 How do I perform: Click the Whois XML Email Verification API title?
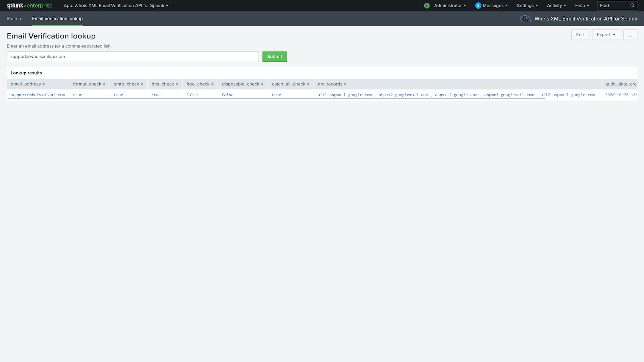586,19
